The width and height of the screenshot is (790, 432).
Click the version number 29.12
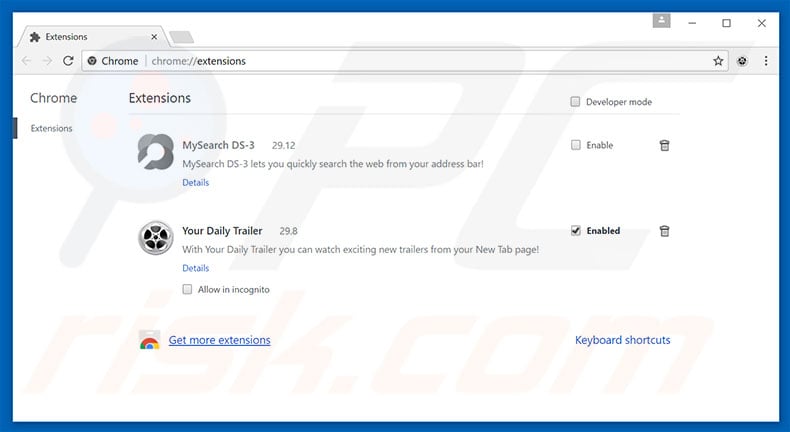coord(284,146)
